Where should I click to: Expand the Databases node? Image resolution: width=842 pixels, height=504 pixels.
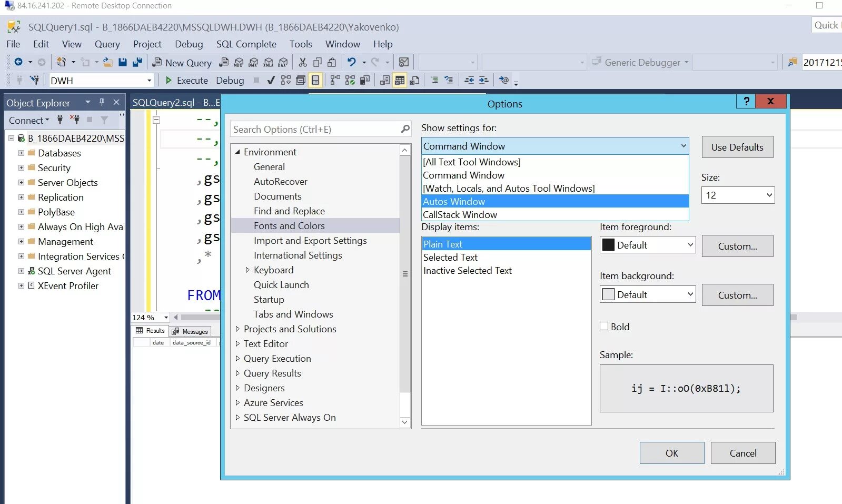click(21, 153)
